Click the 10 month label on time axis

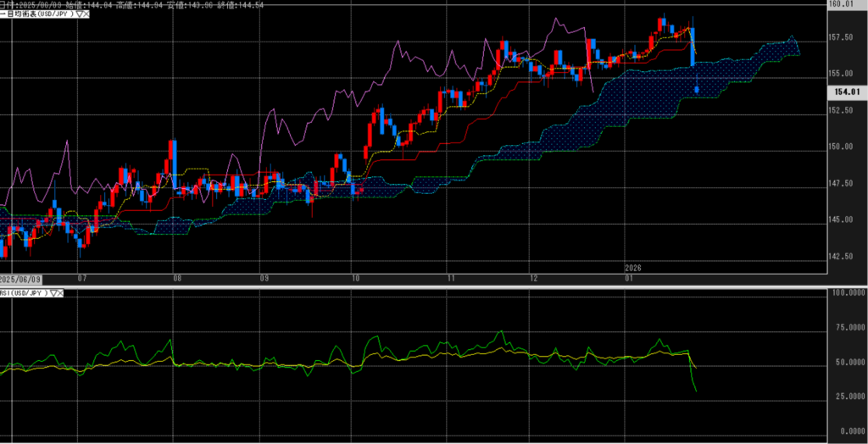tap(354, 278)
